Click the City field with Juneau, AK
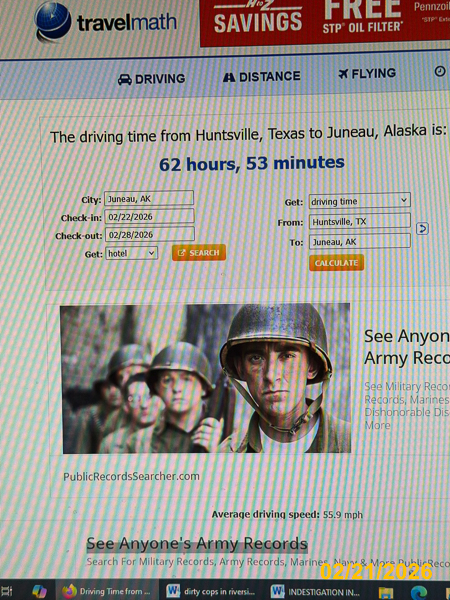Screen dimensions: 450x600 pyautogui.click(x=149, y=199)
